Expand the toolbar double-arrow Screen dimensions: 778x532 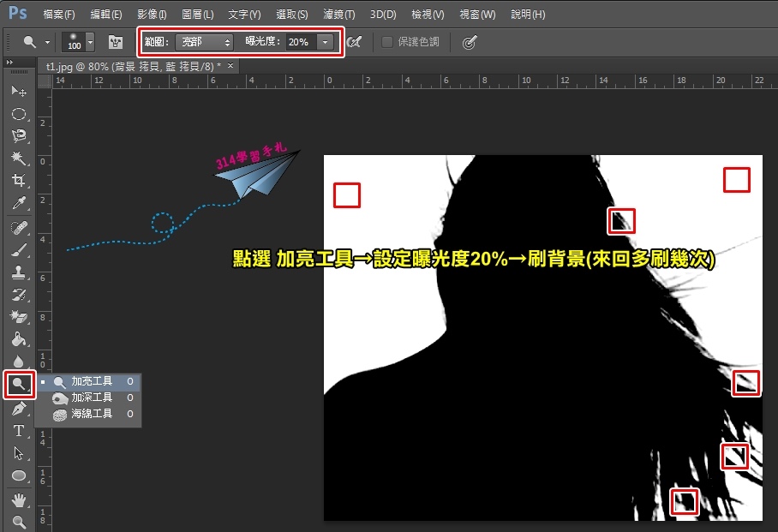click(9, 62)
